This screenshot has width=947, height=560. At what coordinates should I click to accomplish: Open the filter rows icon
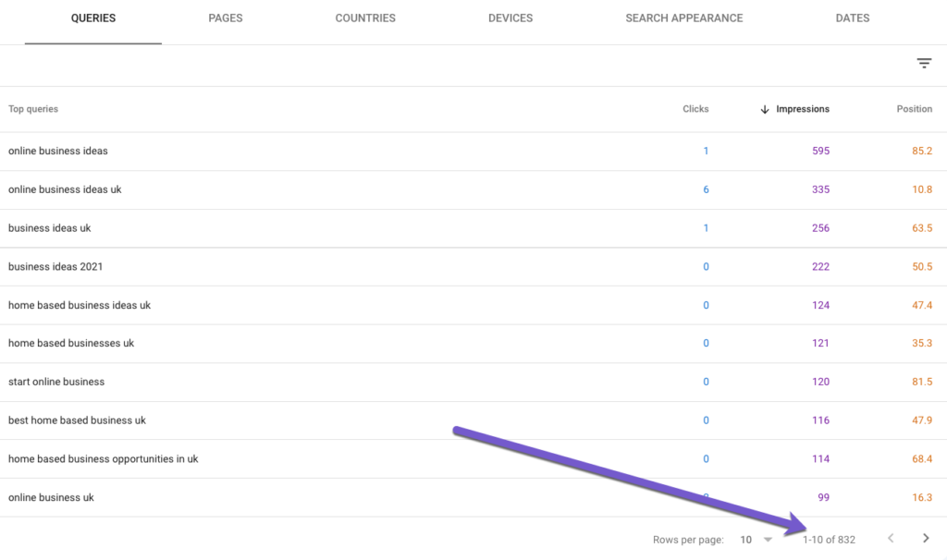pyautogui.click(x=924, y=63)
